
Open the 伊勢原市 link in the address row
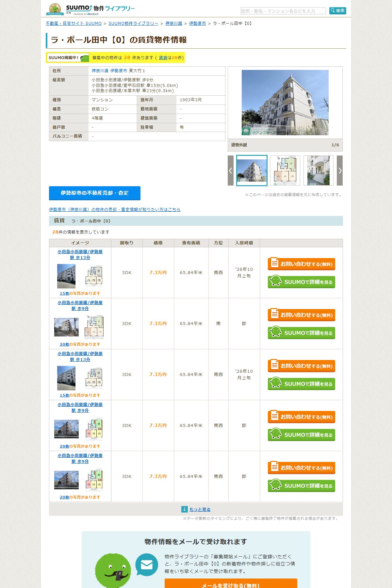tap(119, 71)
